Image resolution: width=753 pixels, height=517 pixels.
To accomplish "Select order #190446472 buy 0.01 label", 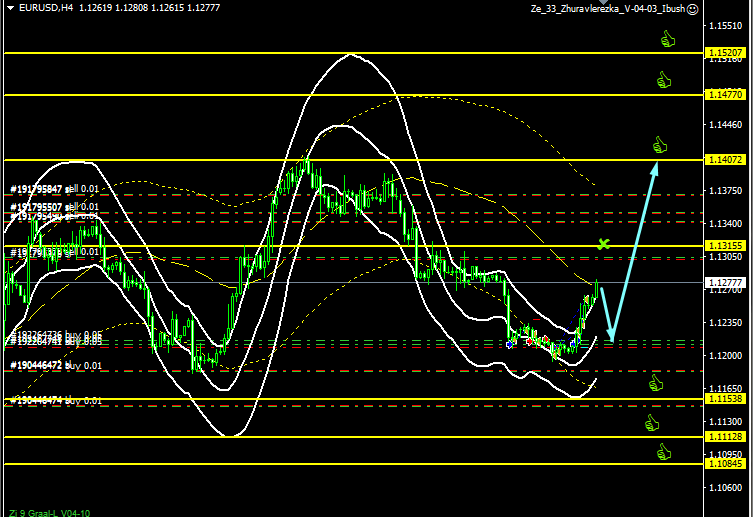I will click(56, 365).
